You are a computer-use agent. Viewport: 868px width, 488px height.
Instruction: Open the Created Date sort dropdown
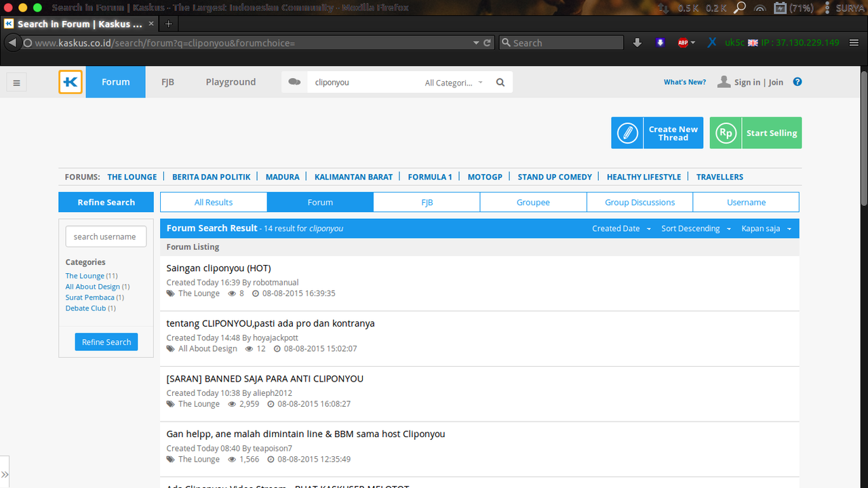point(621,228)
